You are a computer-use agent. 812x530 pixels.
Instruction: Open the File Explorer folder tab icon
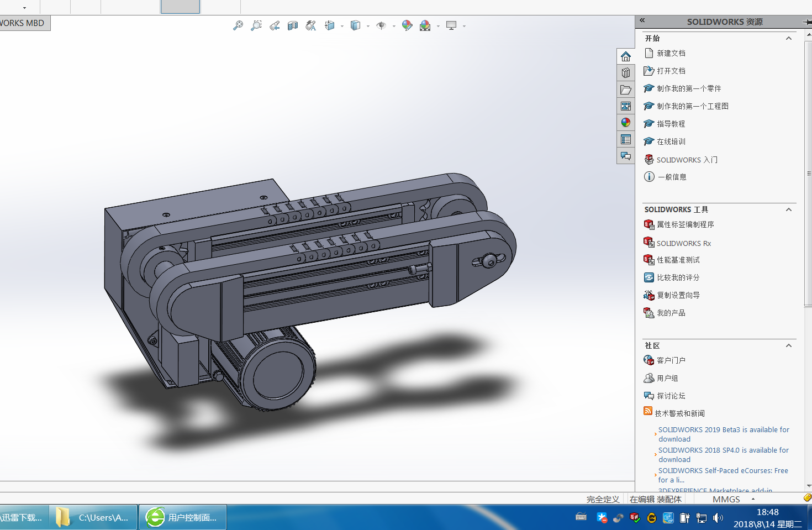(x=626, y=90)
